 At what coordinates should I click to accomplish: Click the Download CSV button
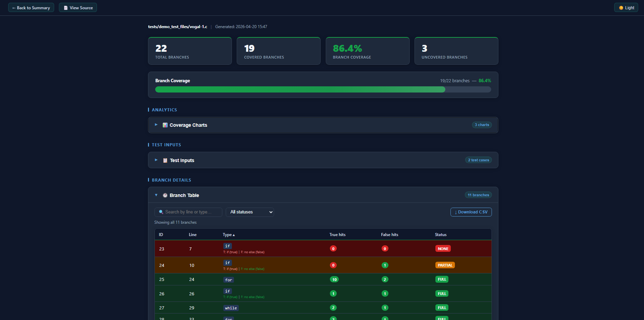pyautogui.click(x=471, y=212)
